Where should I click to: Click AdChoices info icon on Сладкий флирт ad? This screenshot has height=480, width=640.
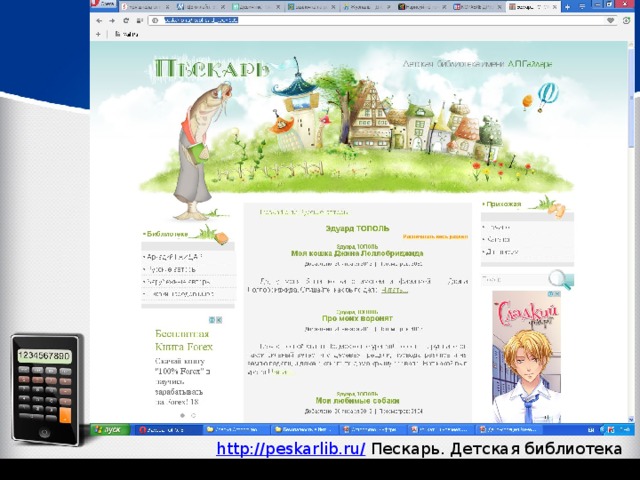(551, 294)
